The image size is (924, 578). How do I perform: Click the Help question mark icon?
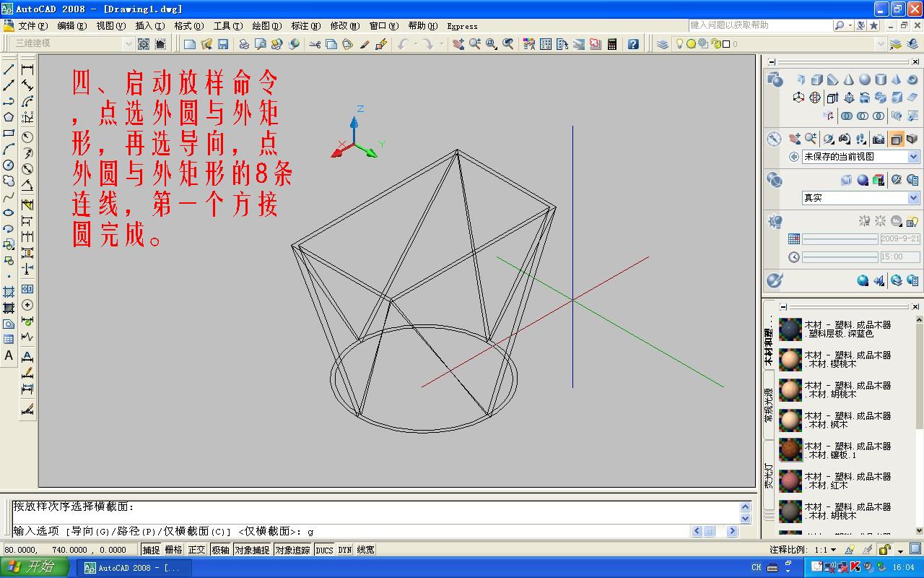(633, 44)
